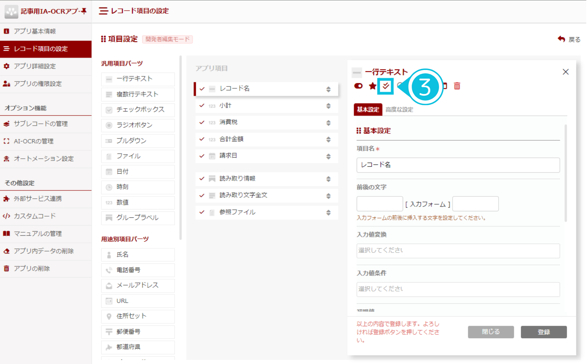
Task: Click the 戻る back arrow link
Action: (x=569, y=39)
